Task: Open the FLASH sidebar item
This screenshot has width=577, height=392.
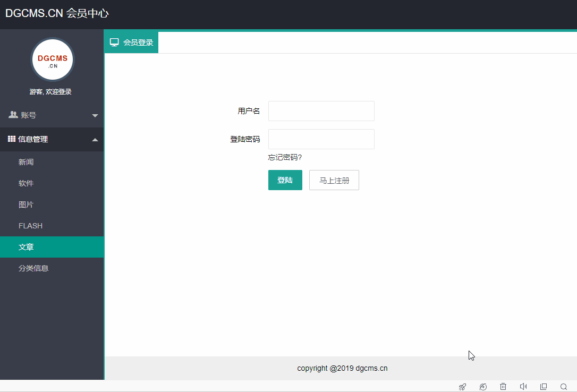Action: 30,225
